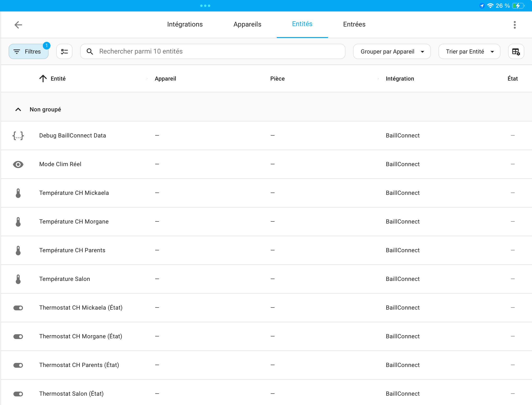The width and height of the screenshot is (532, 405).
Task: Open table column settings icon
Action: click(516, 51)
